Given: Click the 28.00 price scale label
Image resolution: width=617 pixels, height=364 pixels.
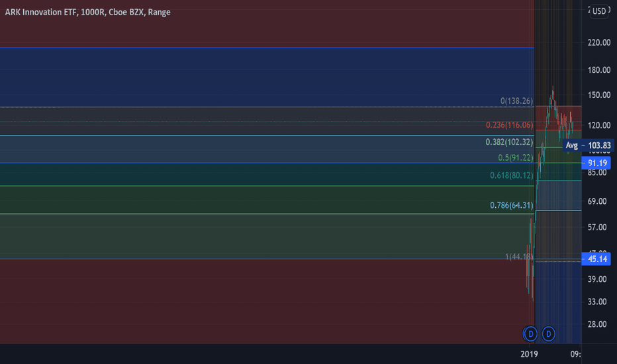Looking at the screenshot, I should 597,324.
